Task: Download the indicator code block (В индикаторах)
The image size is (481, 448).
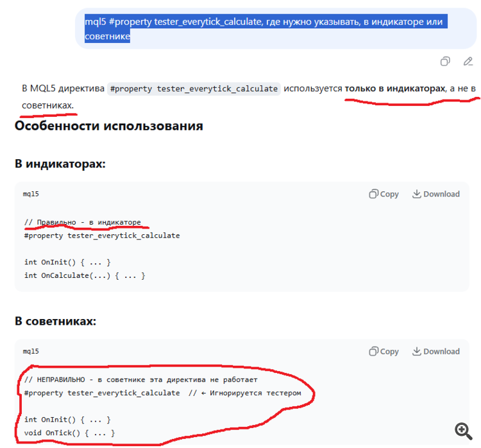Action: (x=435, y=194)
